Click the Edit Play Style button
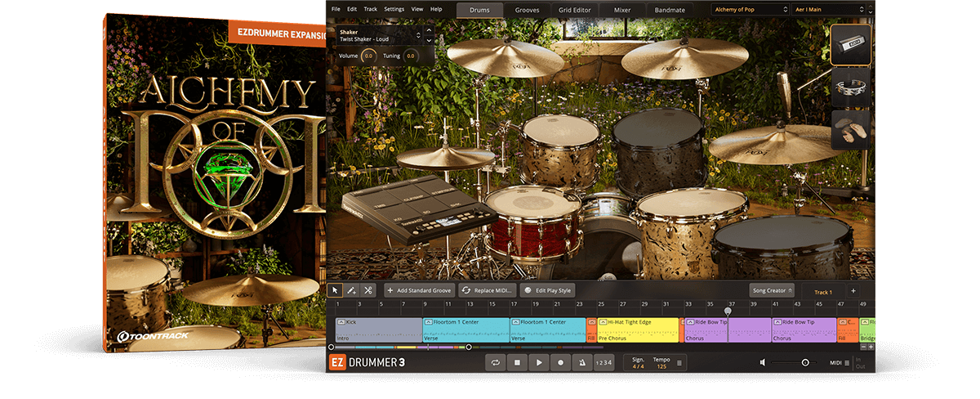 (548, 290)
